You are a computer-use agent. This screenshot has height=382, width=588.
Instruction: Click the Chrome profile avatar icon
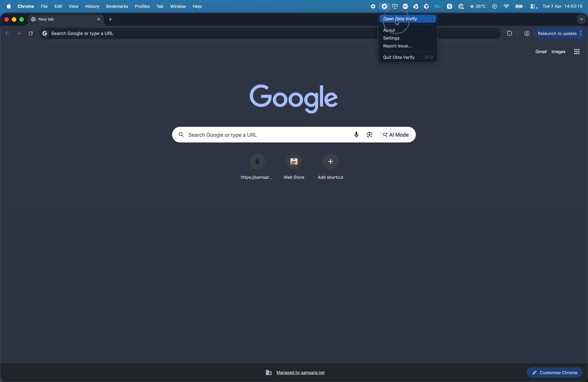point(527,33)
